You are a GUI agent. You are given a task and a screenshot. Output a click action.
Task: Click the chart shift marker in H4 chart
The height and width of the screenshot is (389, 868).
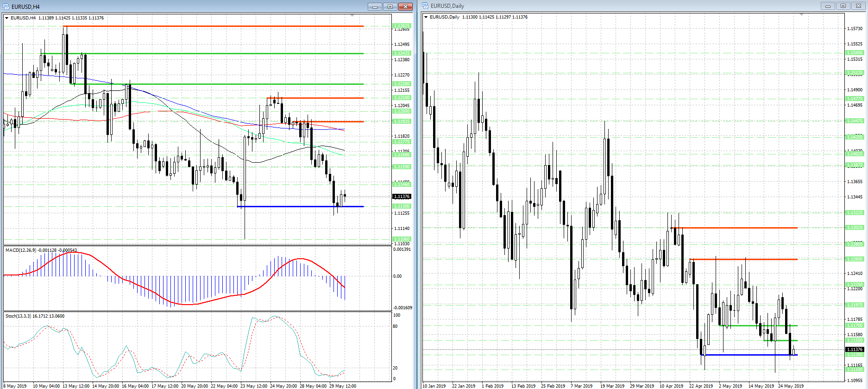click(x=352, y=16)
